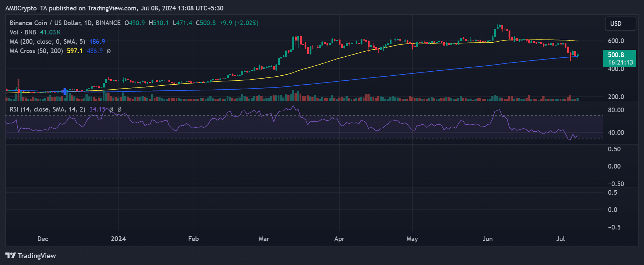Click the null symbol after MA Cross values

coord(109,51)
